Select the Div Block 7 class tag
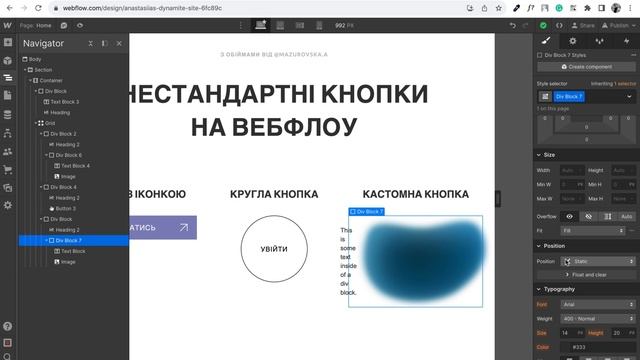 (569, 97)
